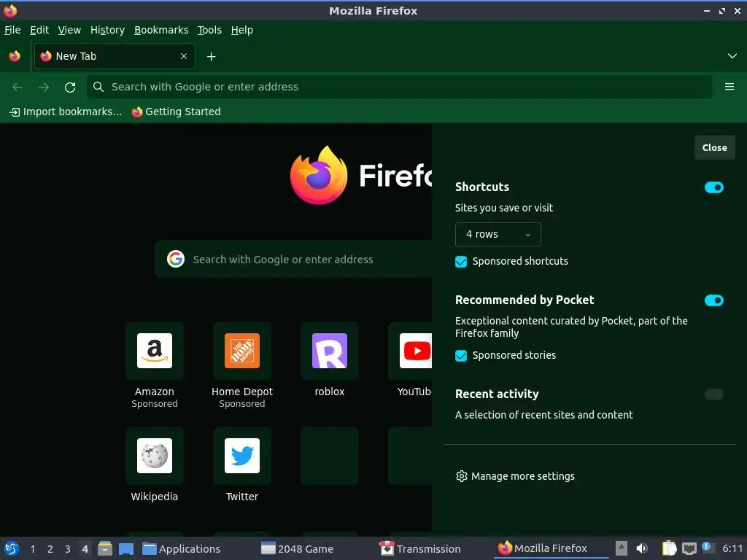Click the Firefox View icon left of tabs
The image size is (747, 560).
point(15,56)
